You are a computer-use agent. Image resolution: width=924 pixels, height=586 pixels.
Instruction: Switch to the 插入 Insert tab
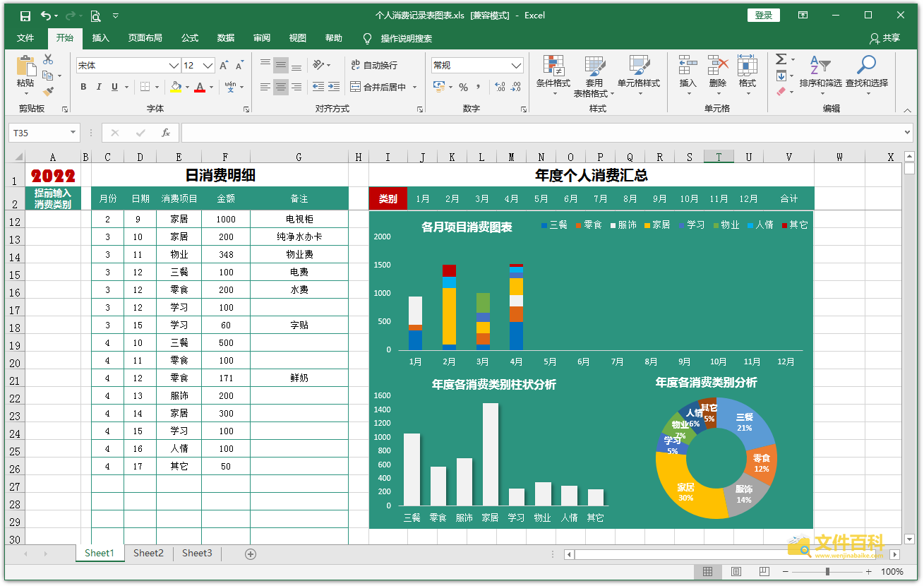point(101,38)
